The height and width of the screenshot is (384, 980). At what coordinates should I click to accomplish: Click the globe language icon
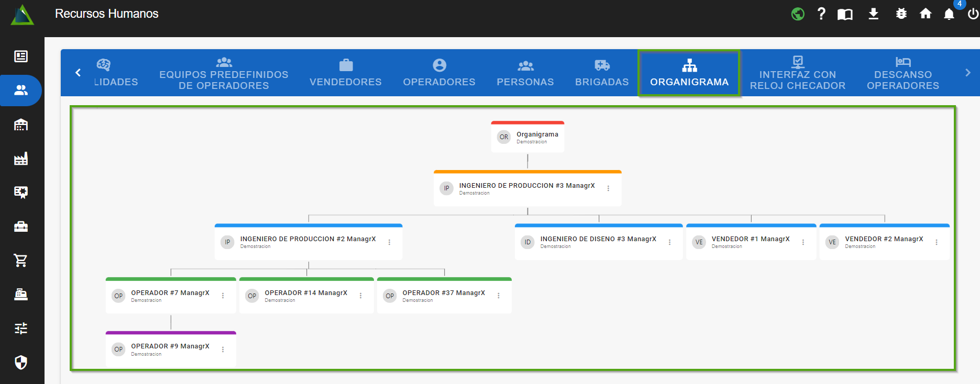click(x=798, y=14)
